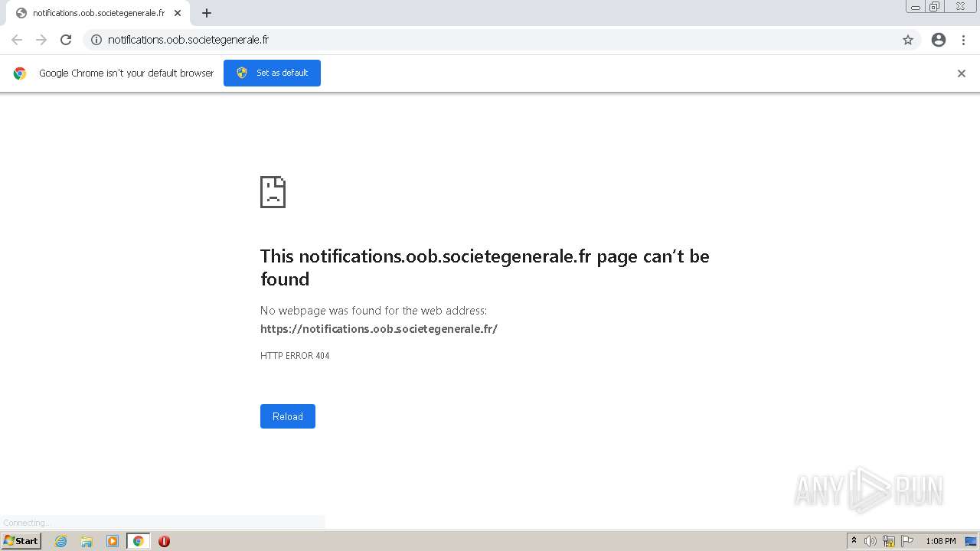Select the Chrome taskbar button

click(138, 541)
